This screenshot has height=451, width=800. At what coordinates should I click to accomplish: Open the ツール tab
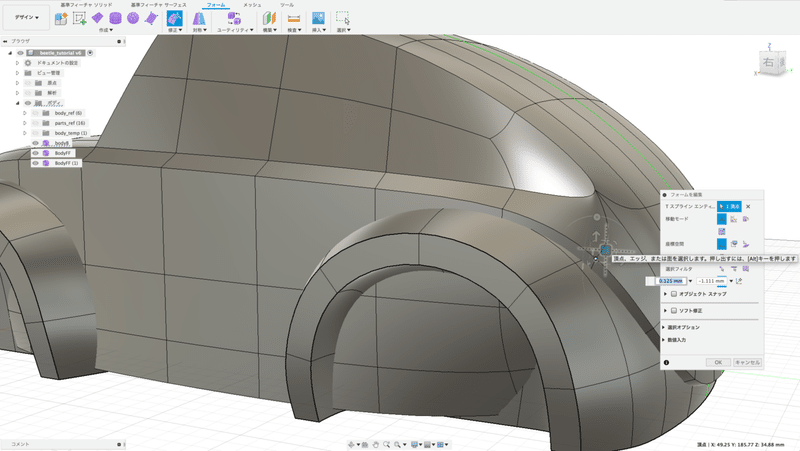(287, 5)
